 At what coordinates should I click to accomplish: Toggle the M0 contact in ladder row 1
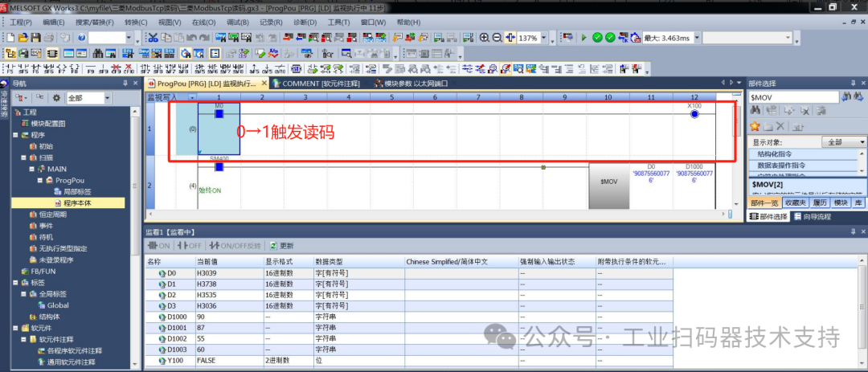tap(219, 113)
